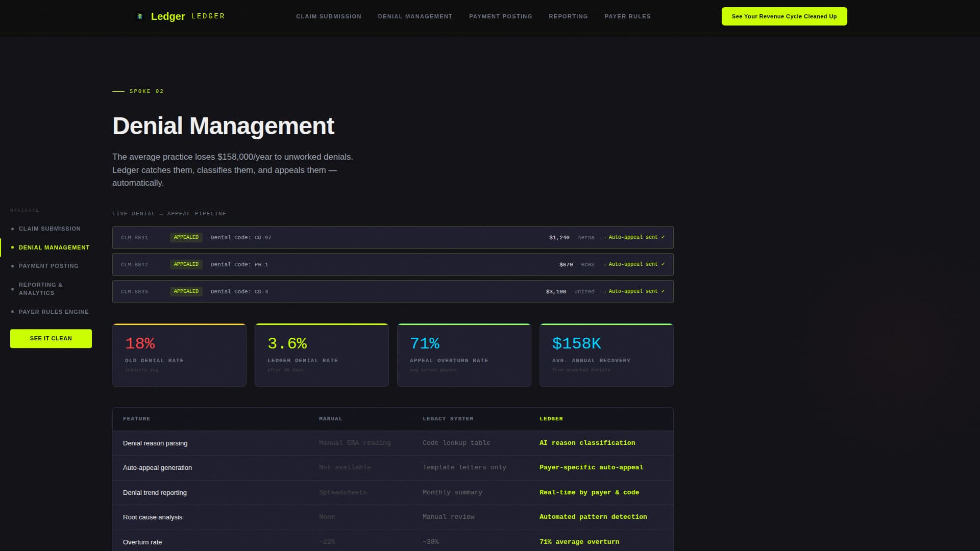Click the 18% old denial rate card
This screenshot has height=551, width=980.
pos(179,355)
